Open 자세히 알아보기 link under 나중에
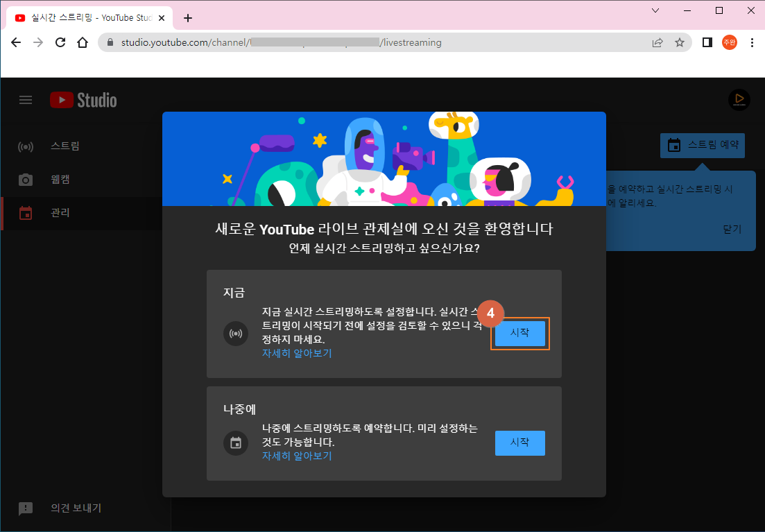This screenshot has width=765, height=532. click(297, 456)
